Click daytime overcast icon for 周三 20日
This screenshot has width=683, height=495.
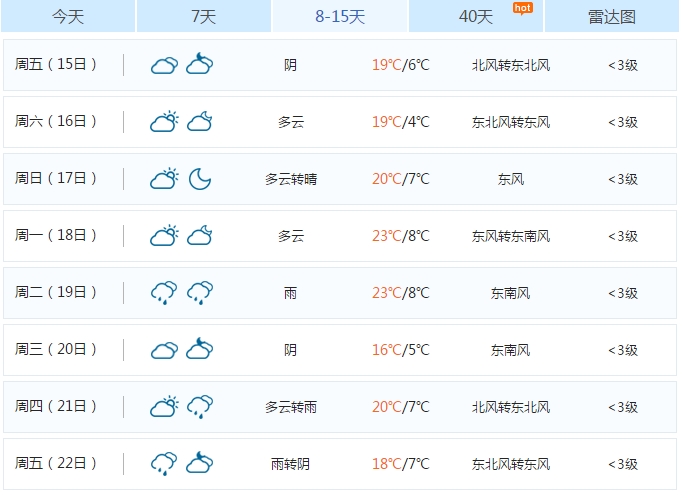164,350
